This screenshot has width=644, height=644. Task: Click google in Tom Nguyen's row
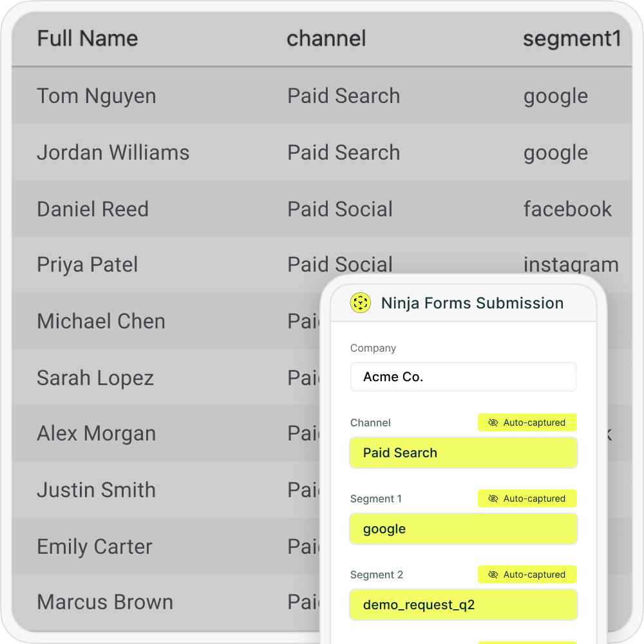click(x=555, y=97)
